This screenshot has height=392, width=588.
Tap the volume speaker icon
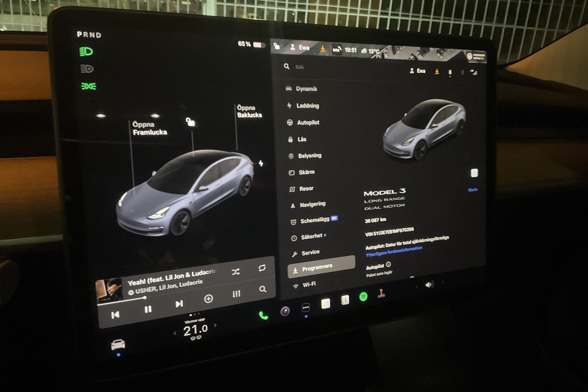(x=429, y=285)
